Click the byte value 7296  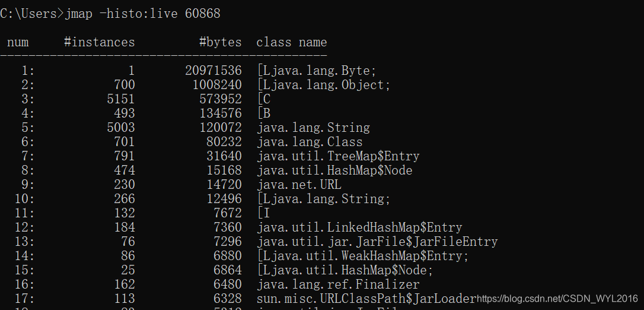point(228,242)
